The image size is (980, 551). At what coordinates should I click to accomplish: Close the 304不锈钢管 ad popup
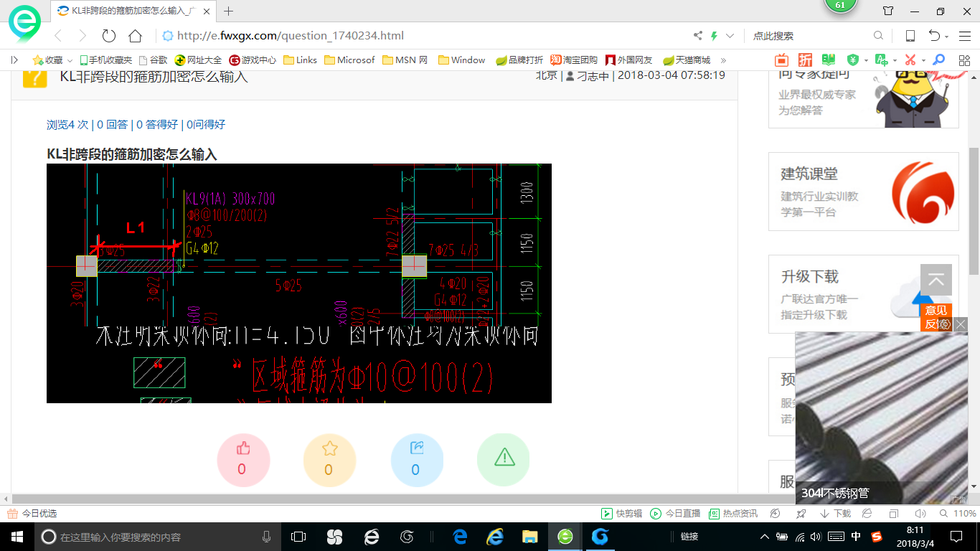point(960,324)
